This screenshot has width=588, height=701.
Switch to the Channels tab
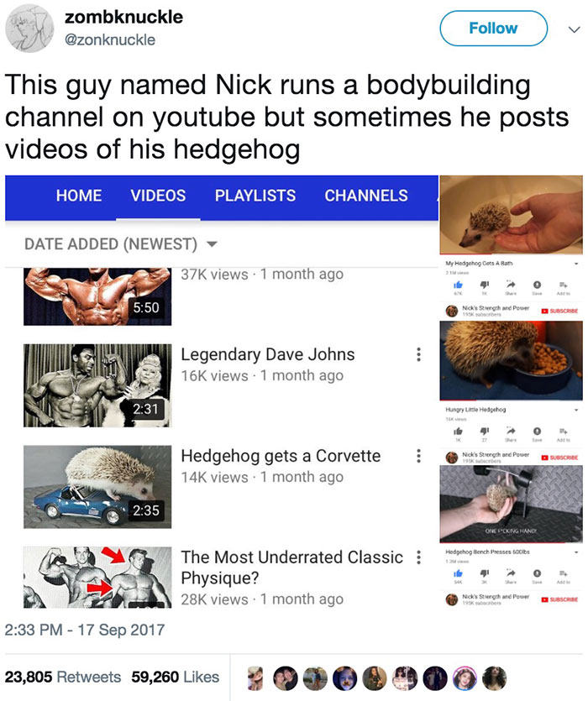coord(366,196)
